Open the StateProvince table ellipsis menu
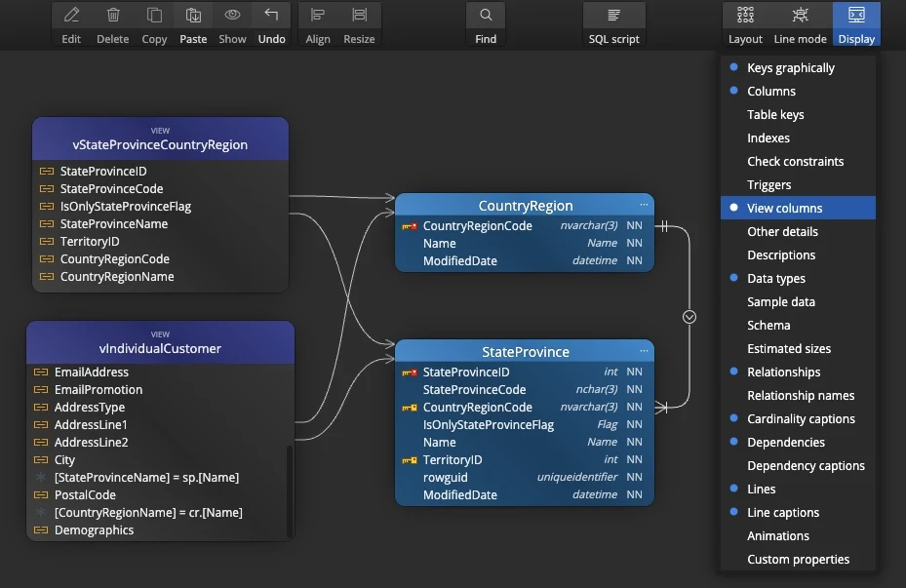The width and height of the screenshot is (906, 588). click(x=644, y=351)
